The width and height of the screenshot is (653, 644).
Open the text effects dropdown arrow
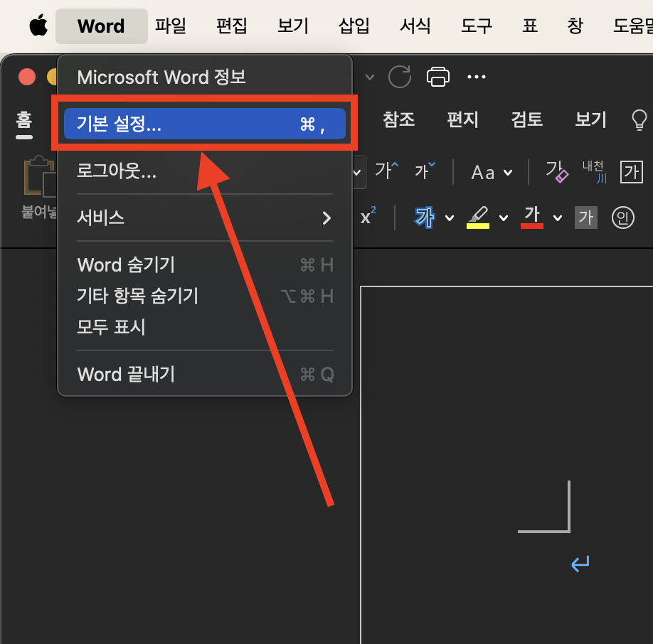coord(450,218)
